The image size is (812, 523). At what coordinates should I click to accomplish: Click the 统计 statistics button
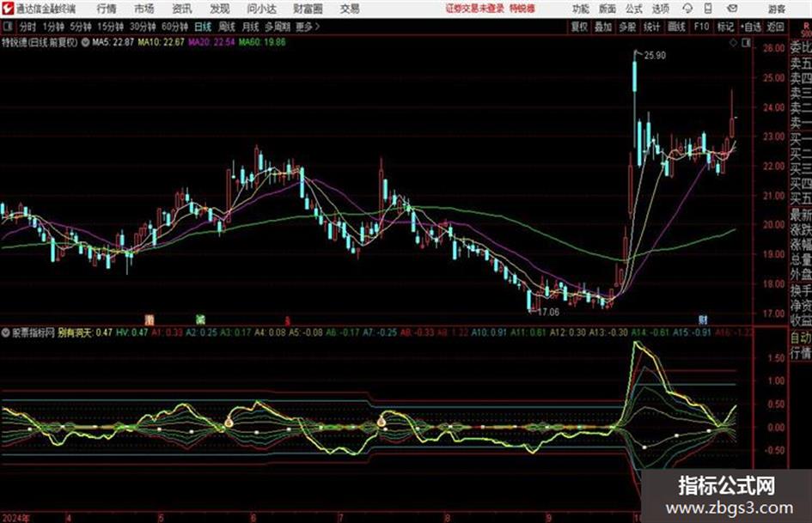coord(651,27)
